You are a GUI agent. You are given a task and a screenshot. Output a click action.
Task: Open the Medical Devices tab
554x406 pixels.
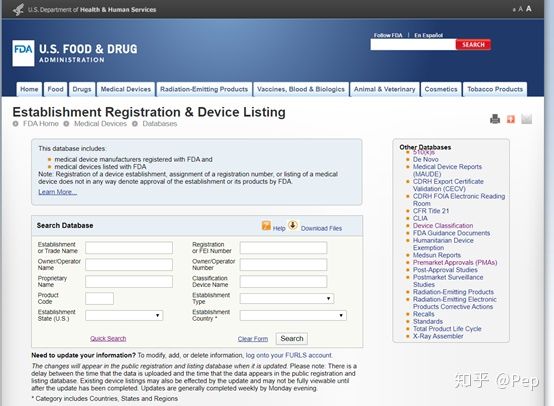126,89
